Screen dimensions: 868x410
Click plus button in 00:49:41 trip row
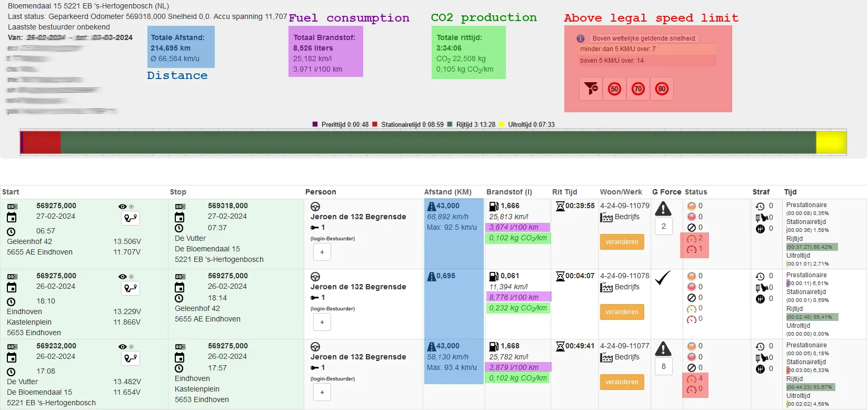(322, 392)
